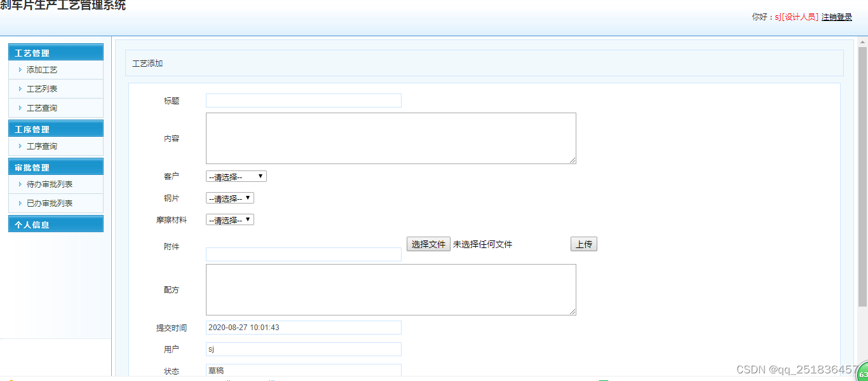
Task: Open 待办审批列表 in the sidebar
Action: click(50, 184)
